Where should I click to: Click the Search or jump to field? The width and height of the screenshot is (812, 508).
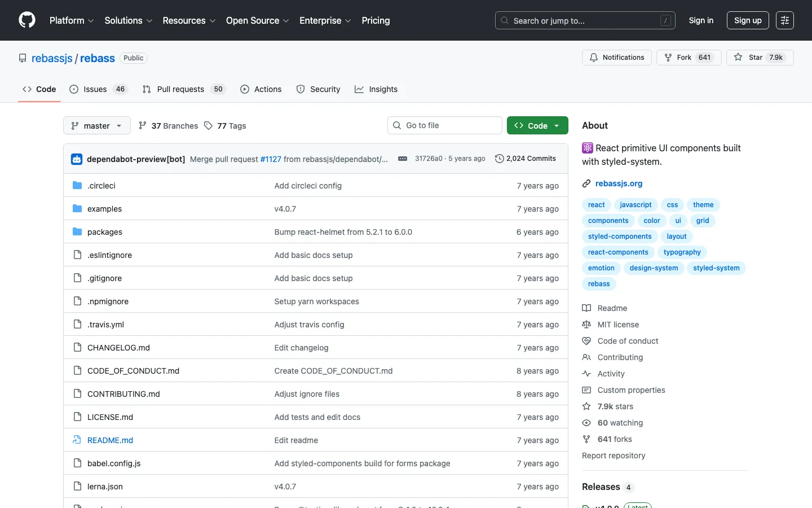click(585, 20)
